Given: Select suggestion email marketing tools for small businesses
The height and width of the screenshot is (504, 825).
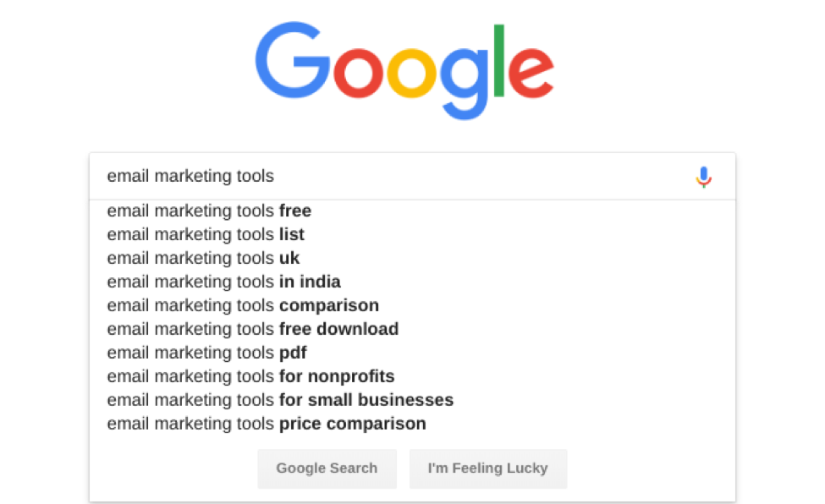Looking at the screenshot, I should tap(279, 400).
